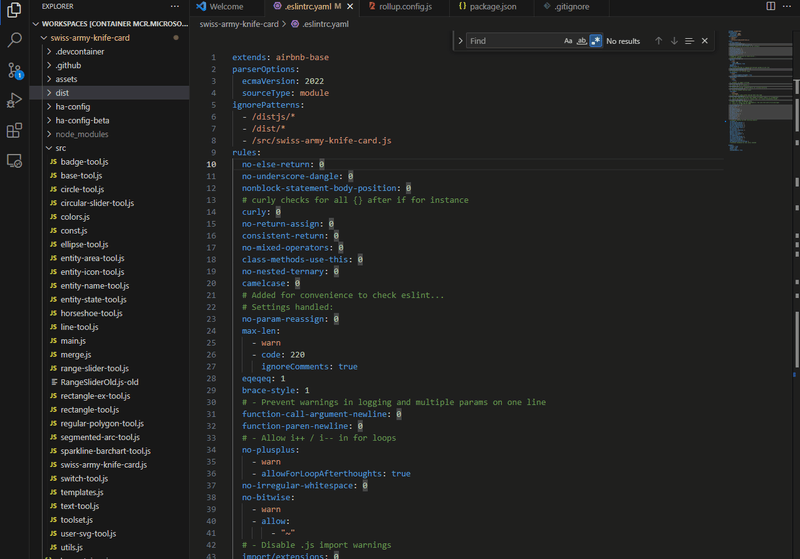
Task: Open editor more actions ellipsis menu
Action: [x=787, y=6]
